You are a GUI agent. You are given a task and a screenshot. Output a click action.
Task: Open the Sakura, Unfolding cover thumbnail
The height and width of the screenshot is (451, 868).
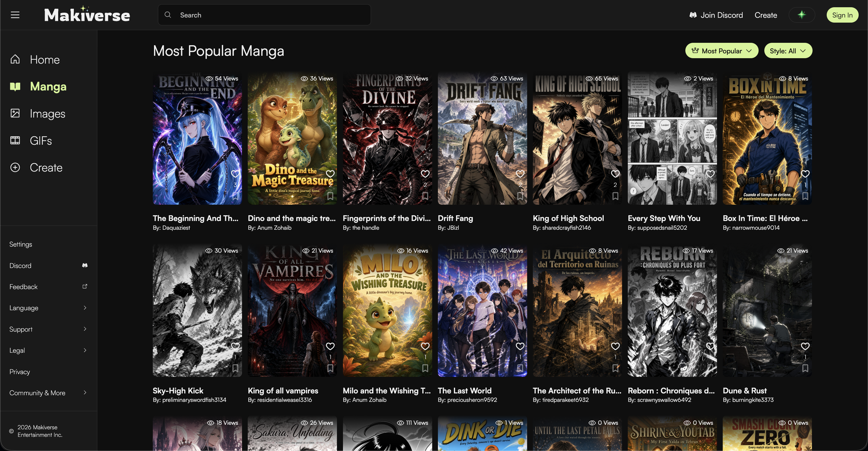click(292, 434)
